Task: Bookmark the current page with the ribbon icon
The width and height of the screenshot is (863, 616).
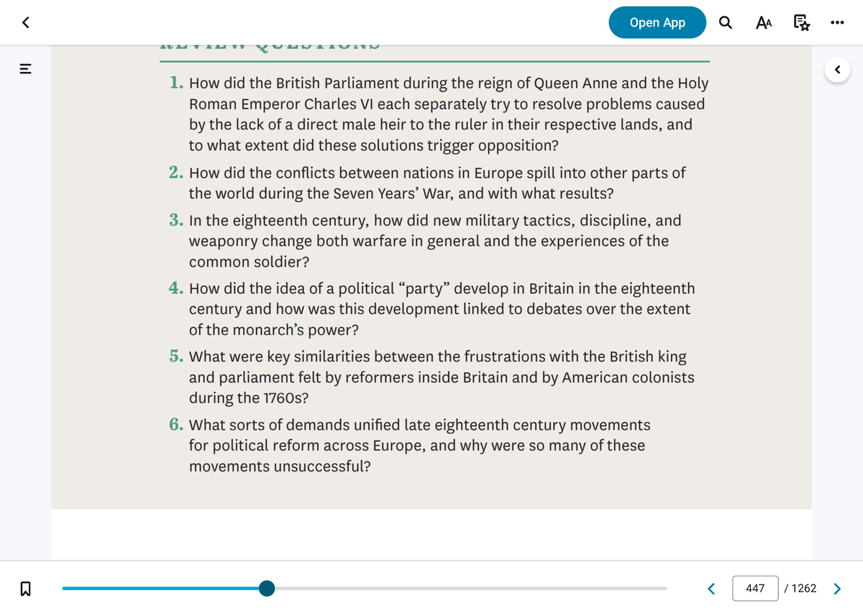Action: (26, 588)
